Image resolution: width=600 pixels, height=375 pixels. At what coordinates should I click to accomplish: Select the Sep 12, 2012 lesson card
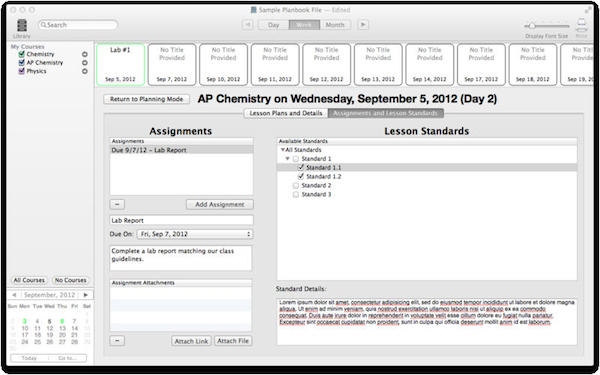[x=326, y=64]
